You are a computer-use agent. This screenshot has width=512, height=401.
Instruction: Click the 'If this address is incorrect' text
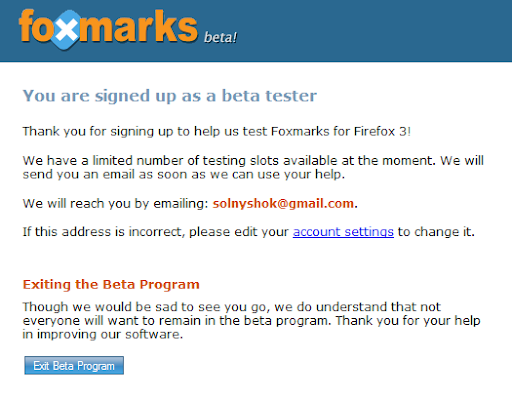[156, 232]
